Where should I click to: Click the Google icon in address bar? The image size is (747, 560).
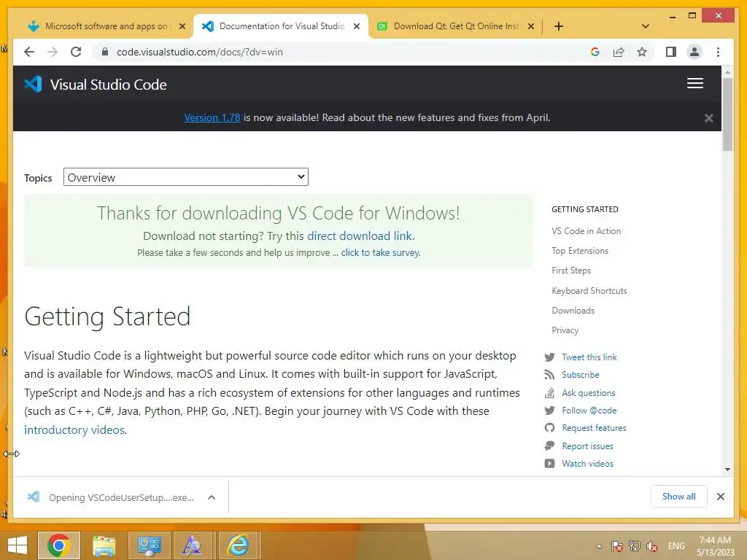(x=595, y=52)
